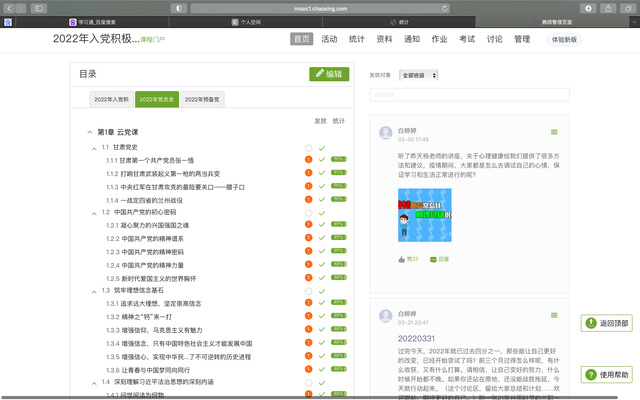The height and width of the screenshot is (400, 640).
Task: Click orange alert icon for section 1.3.1
Action: pyautogui.click(x=309, y=302)
